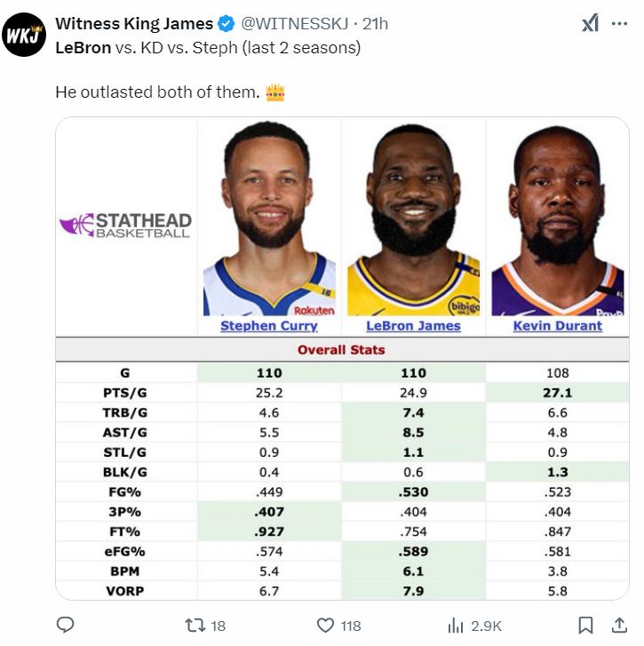Click the Overall Stats table header
Screen dimensions: 644x646
(342, 350)
